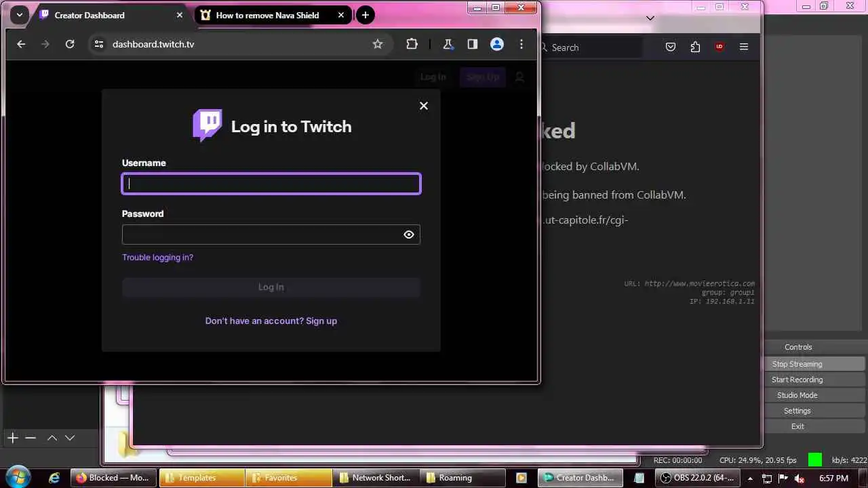This screenshot has width=868, height=488.
Task: Open Chrome three-dot menu
Action: pos(521,44)
